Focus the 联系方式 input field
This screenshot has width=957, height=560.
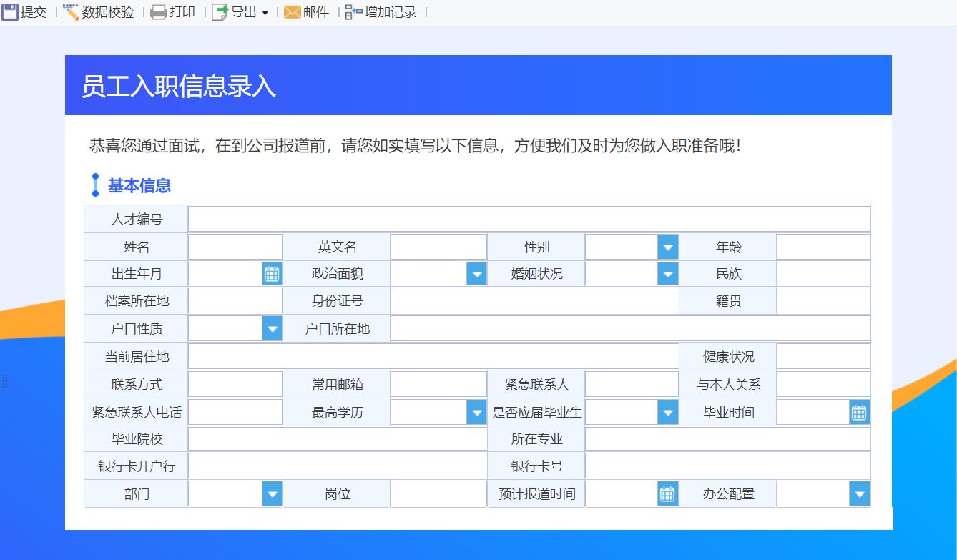(x=235, y=384)
